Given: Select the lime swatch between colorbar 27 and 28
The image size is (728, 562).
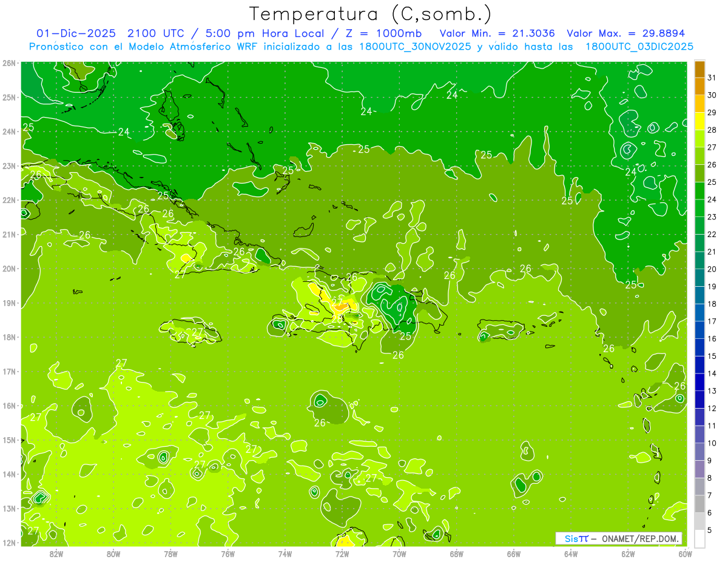Looking at the screenshot, I should click(699, 139).
